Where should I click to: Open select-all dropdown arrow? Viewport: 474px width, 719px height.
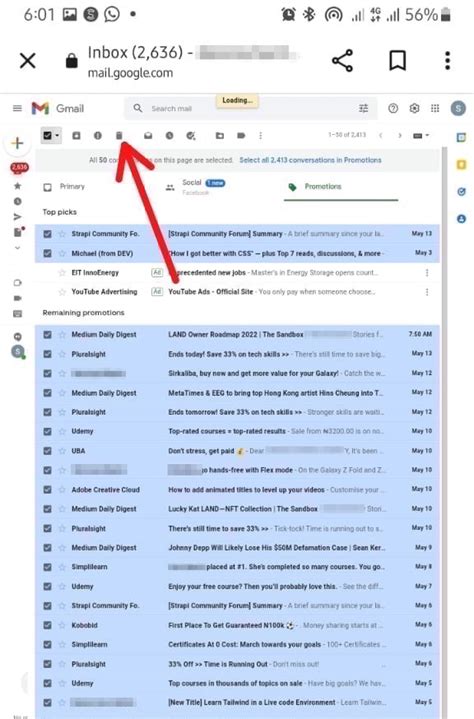pos(57,135)
